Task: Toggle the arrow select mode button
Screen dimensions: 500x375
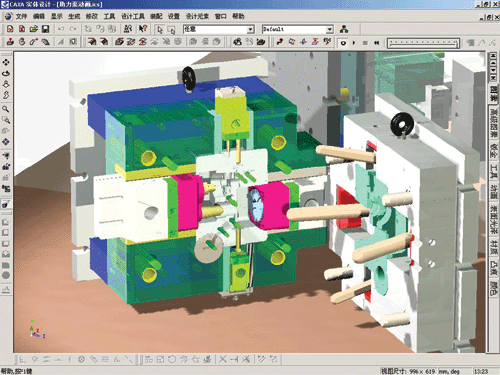Action: coord(160,30)
